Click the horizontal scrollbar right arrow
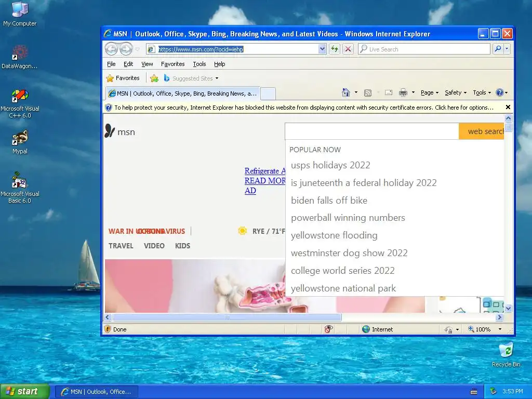The height and width of the screenshot is (399, 532). [499, 317]
